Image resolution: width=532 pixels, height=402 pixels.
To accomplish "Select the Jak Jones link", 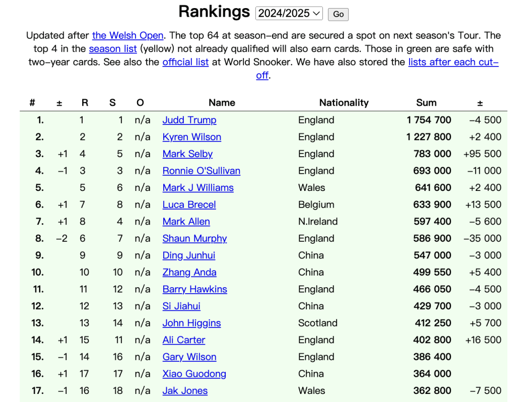I will [185, 391].
